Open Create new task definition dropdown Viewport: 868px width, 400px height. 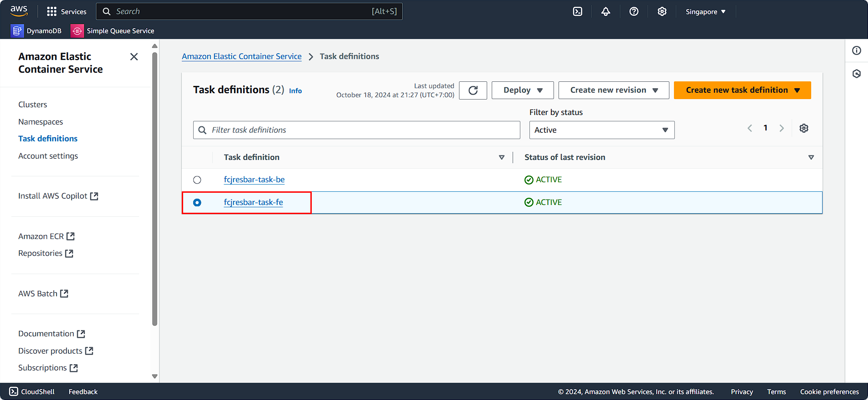(x=743, y=90)
